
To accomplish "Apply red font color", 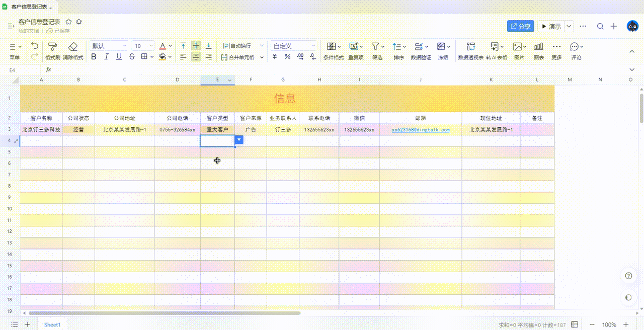I will point(163,46).
